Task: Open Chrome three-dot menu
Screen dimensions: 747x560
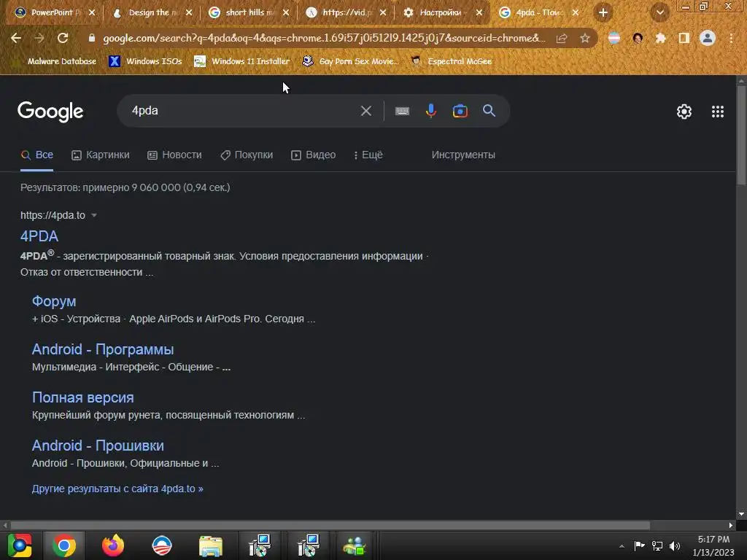Action: pos(731,38)
